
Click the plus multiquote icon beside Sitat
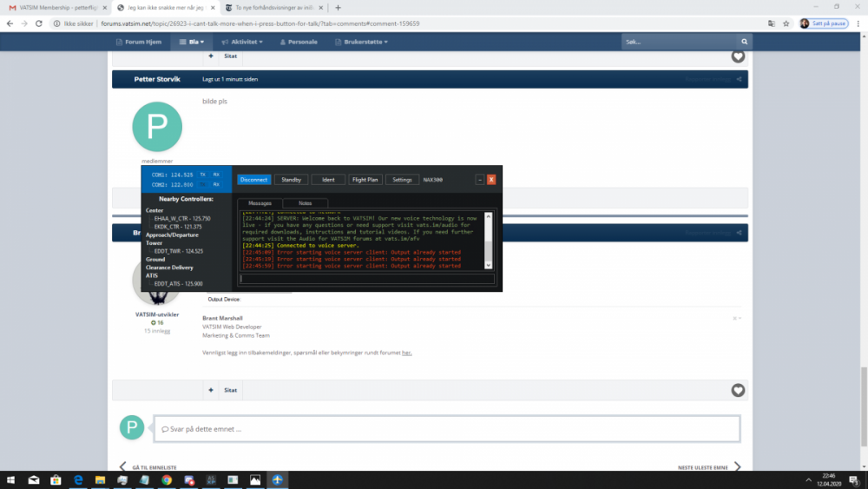(211, 390)
